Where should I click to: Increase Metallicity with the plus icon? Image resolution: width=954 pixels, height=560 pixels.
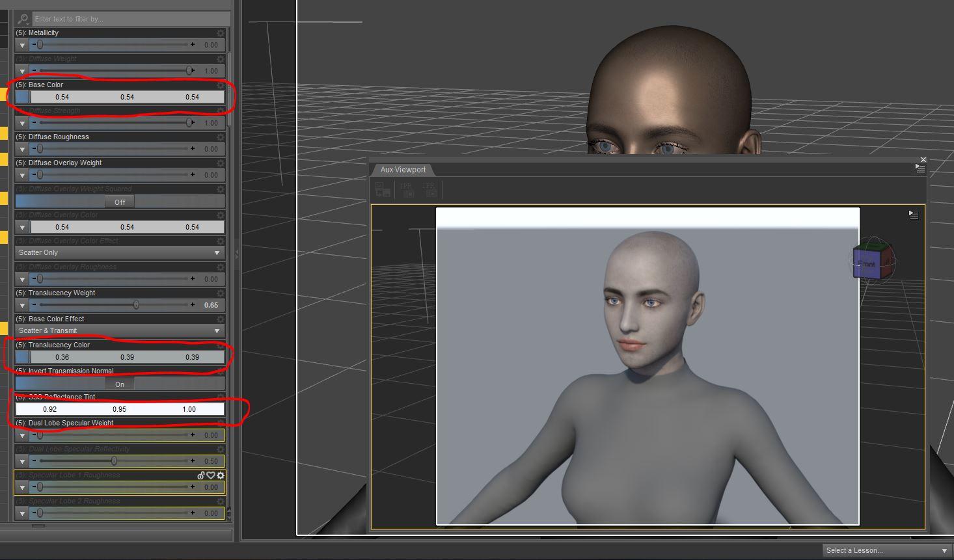[x=193, y=45]
